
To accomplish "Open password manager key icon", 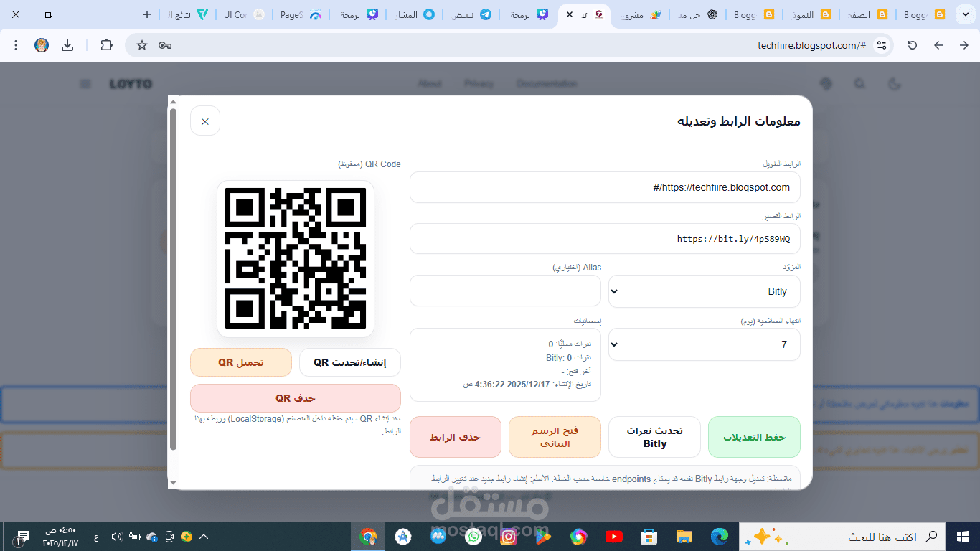I will pos(165,45).
